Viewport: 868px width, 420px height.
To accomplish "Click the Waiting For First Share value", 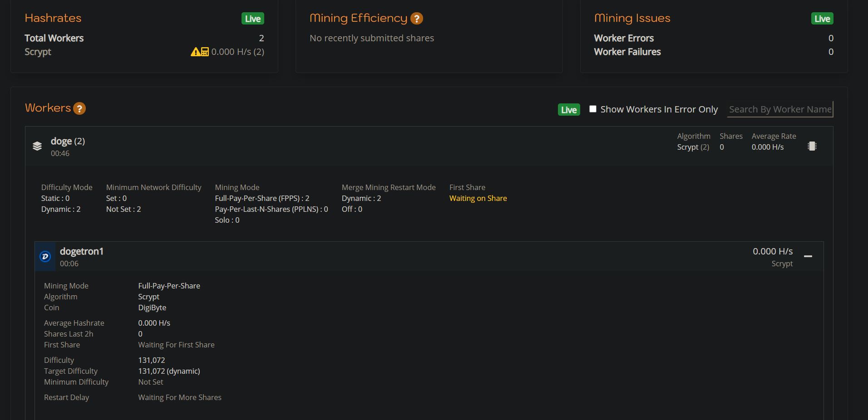I will pyautogui.click(x=176, y=345).
